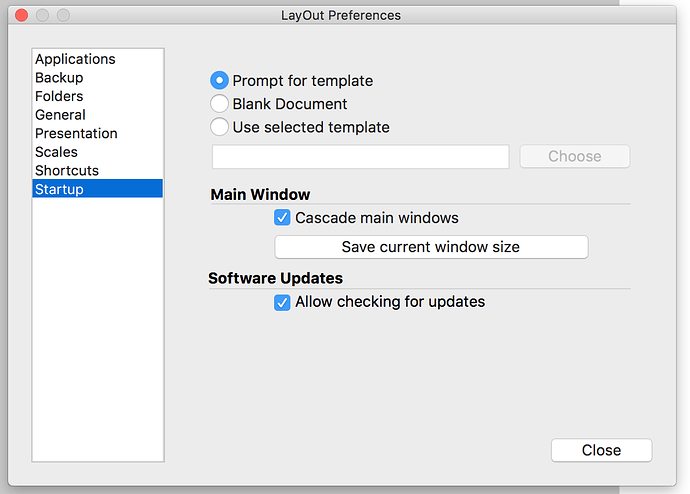Disable Allow checking for updates
Screen dimensions: 690x494
coord(282,302)
